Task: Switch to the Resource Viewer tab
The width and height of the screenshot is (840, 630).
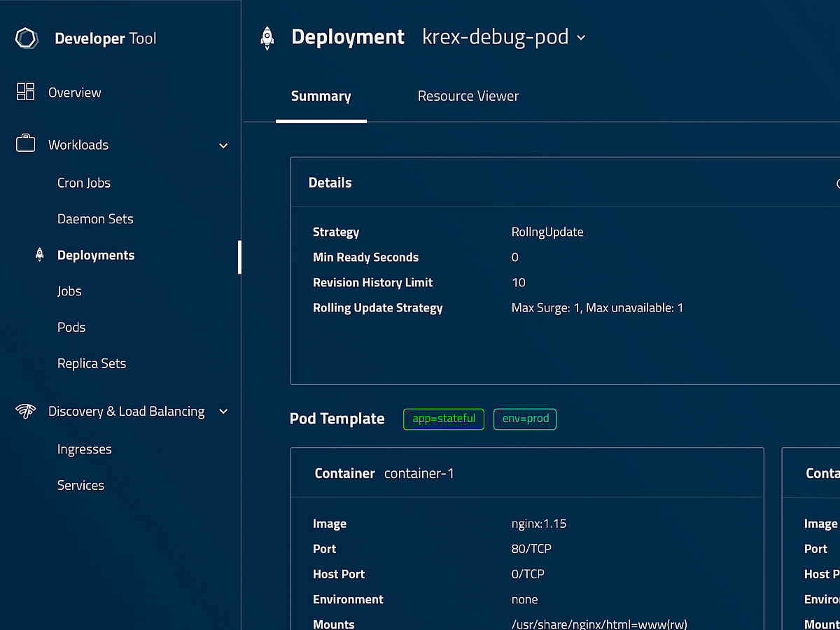Action: click(468, 96)
